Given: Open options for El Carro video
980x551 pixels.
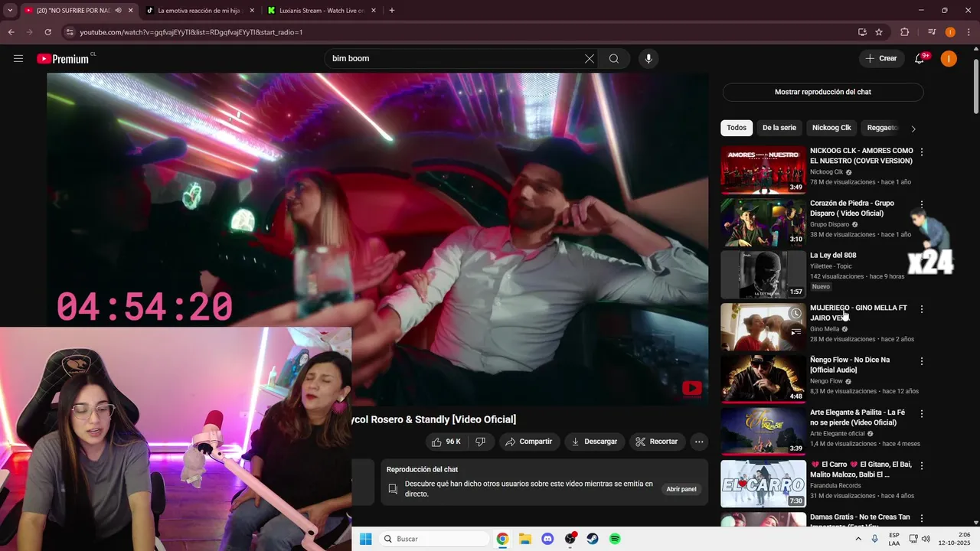Looking at the screenshot, I should [x=922, y=465].
